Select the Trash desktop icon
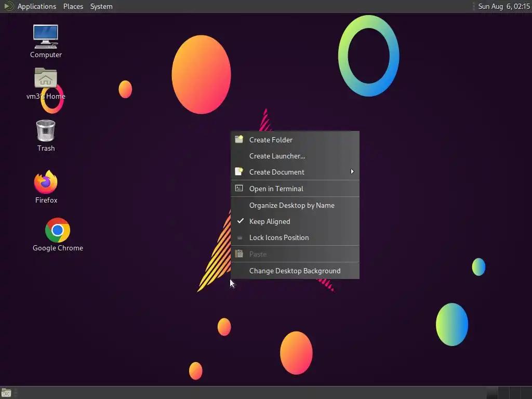 (46, 136)
